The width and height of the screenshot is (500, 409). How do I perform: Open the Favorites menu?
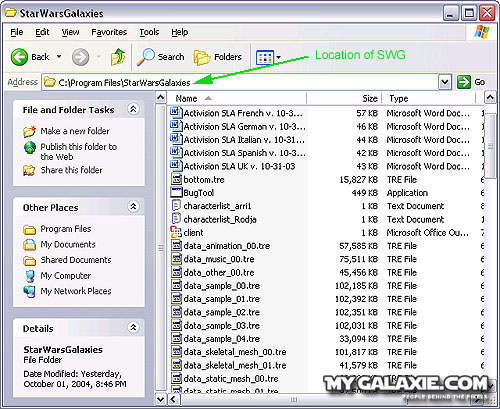point(109,32)
